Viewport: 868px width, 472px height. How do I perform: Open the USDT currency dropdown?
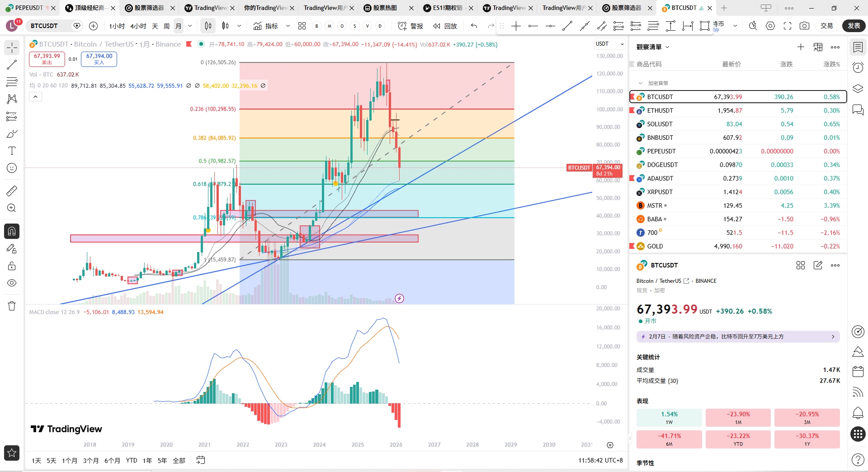click(609, 44)
